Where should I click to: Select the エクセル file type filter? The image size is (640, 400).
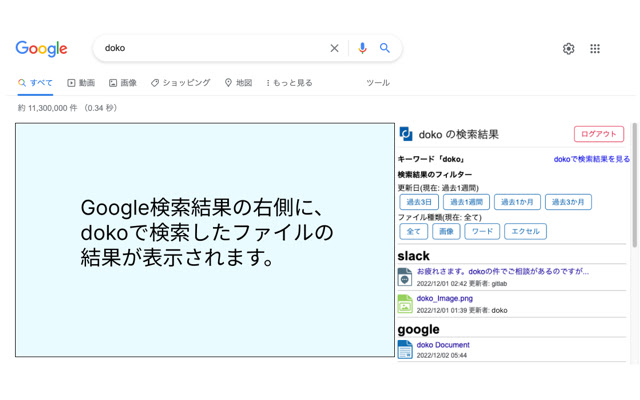pyautogui.click(x=525, y=231)
